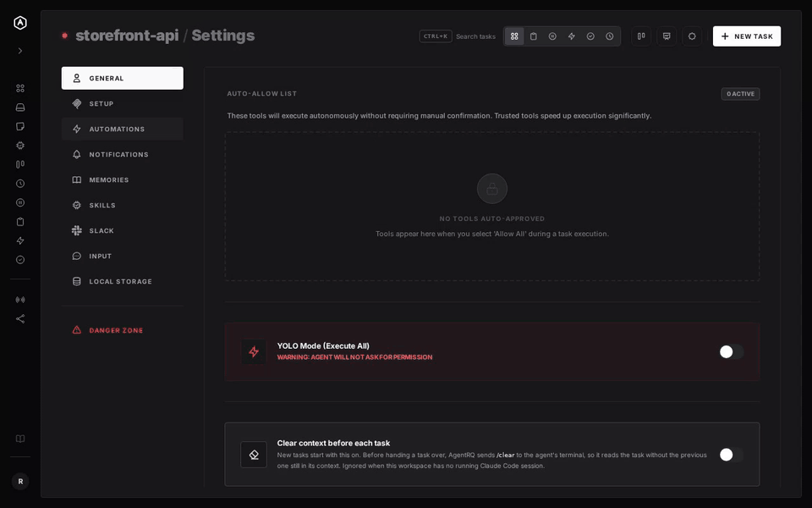Click the red YOLO warning text

354,357
